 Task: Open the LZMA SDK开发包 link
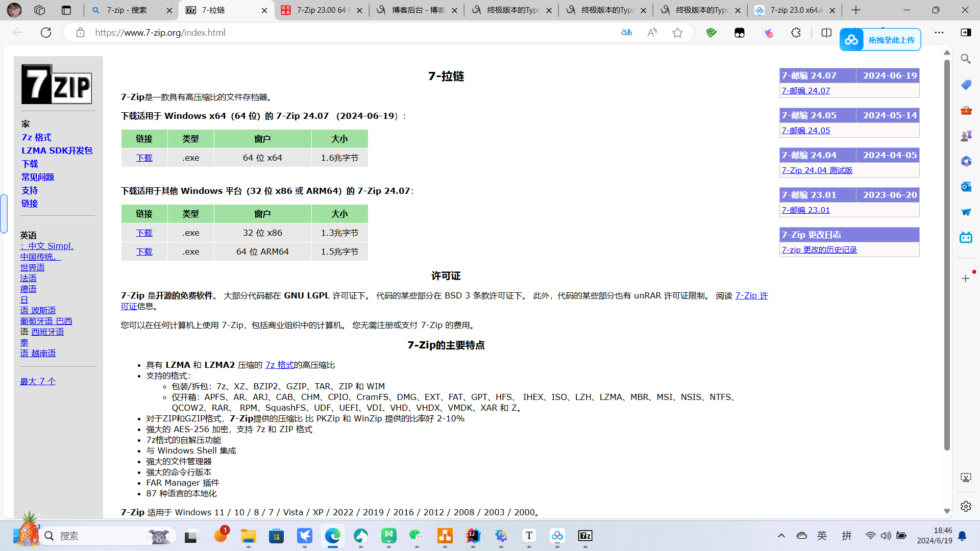tap(57, 151)
